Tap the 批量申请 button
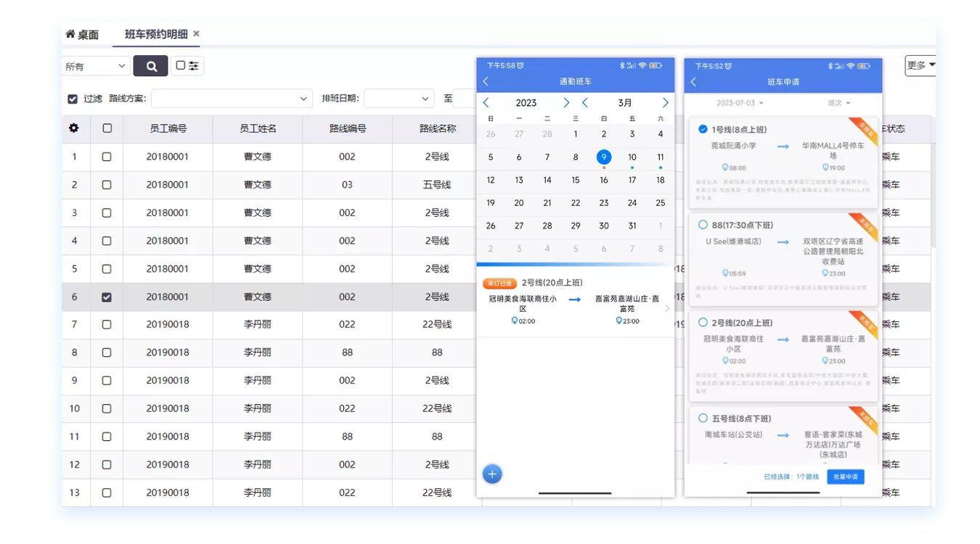980x544 pixels. 846,477
